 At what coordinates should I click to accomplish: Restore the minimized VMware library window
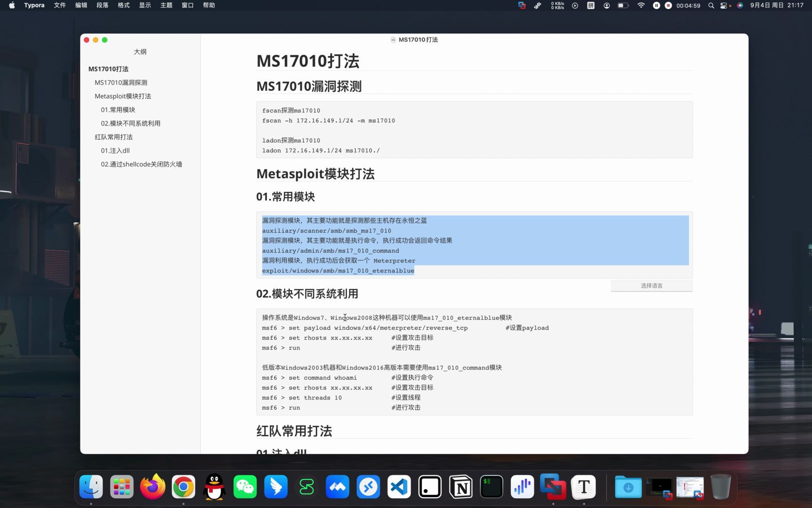pos(690,488)
